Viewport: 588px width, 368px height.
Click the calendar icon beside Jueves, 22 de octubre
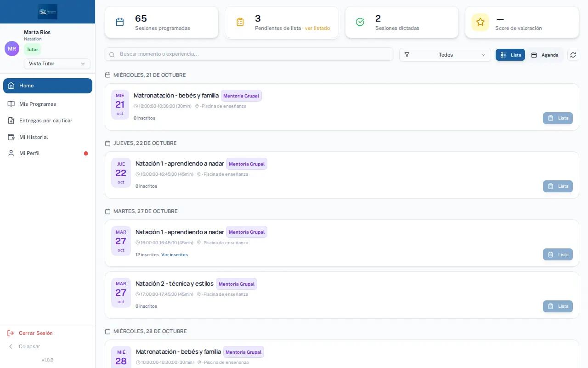coord(108,143)
